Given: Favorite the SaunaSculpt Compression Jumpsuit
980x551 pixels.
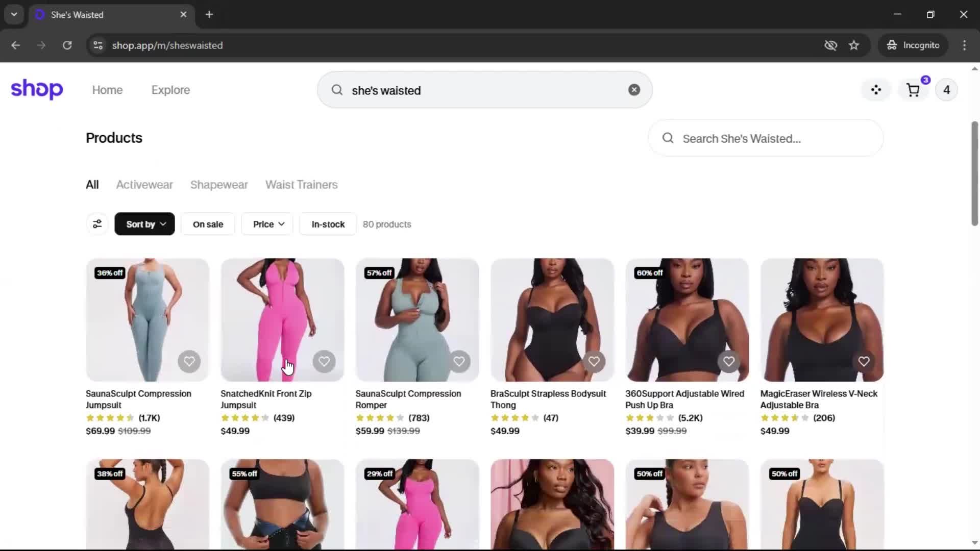Looking at the screenshot, I should [x=189, y=362].
